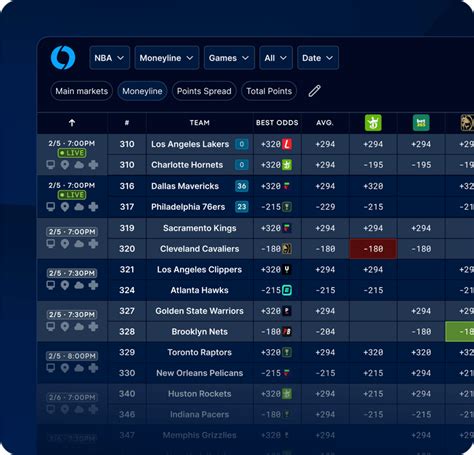The height and width of the screenshot is (455, 474).
Task: Click 2/5 · 8:00PM date label
Action: click(x=72, y=356)
